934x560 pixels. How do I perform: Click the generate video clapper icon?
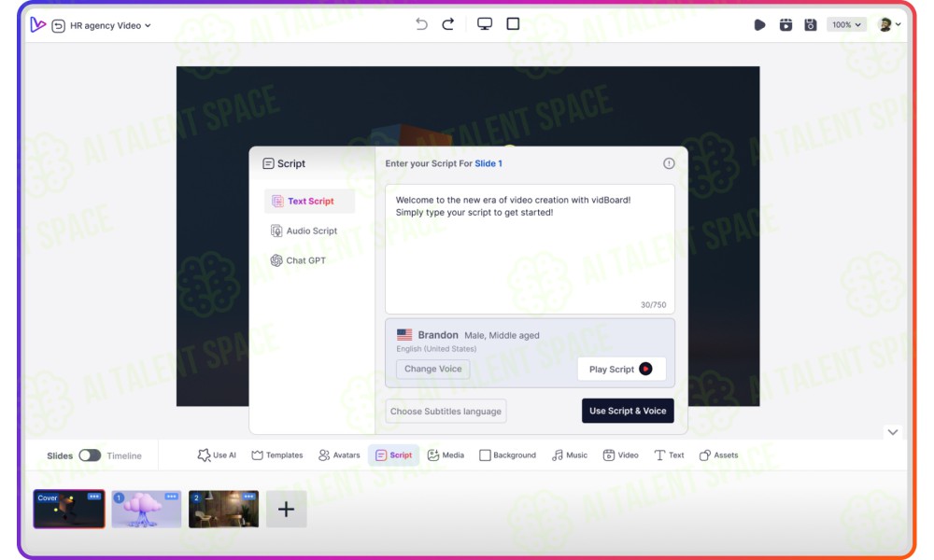coord(785,25)
